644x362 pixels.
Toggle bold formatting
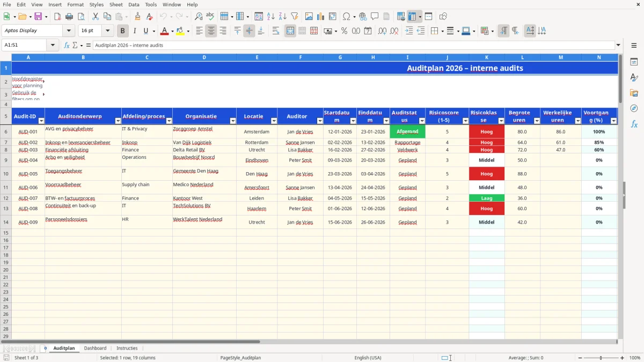click(123, 31)
